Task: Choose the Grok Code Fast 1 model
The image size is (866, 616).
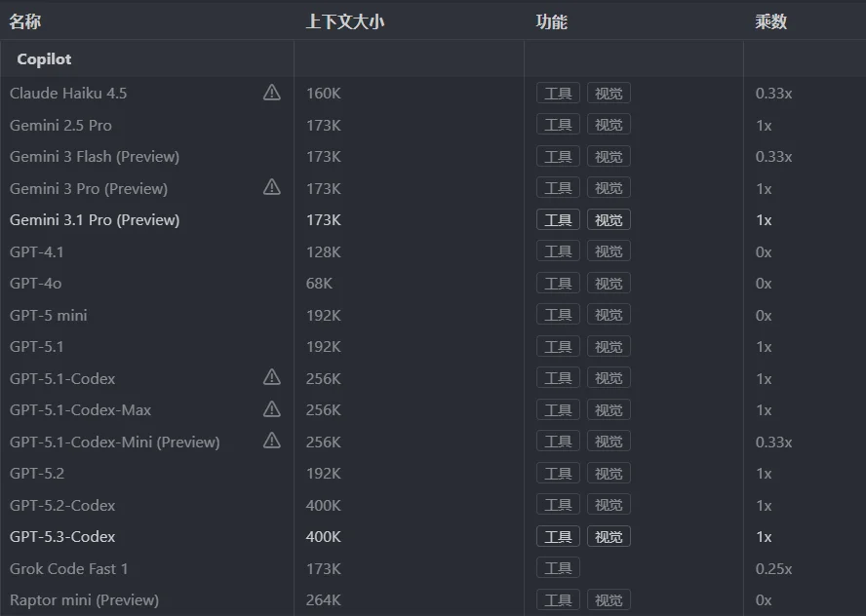Action: click(x=69, y=568)
